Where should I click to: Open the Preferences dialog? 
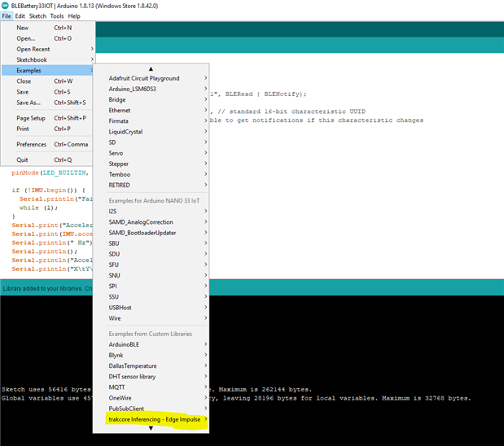tap(32, 144)
